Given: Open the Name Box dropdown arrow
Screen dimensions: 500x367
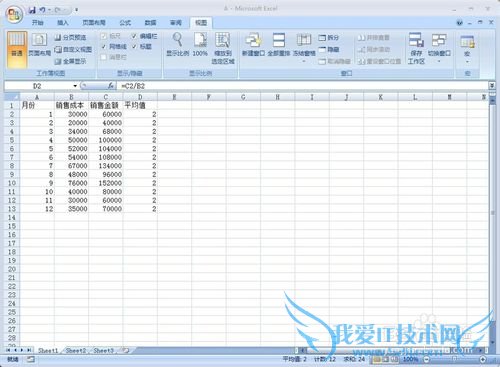Looking at the screenshot, I should 75,86.
